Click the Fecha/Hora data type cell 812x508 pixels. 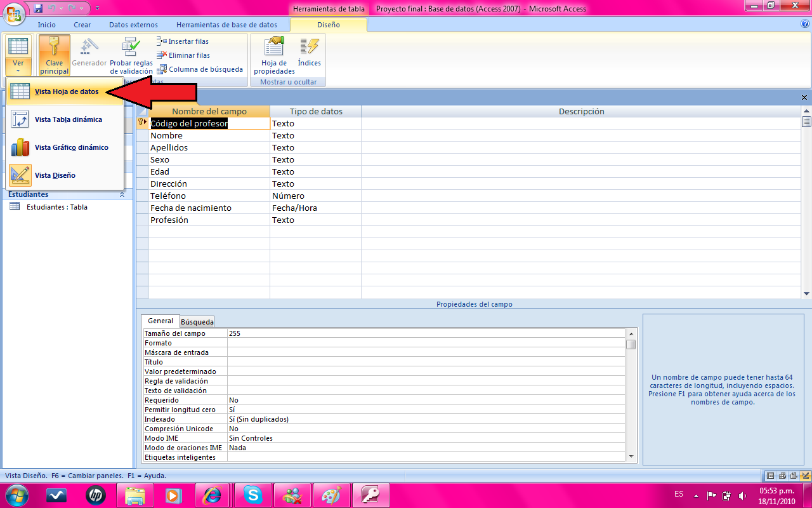(315, 208)
